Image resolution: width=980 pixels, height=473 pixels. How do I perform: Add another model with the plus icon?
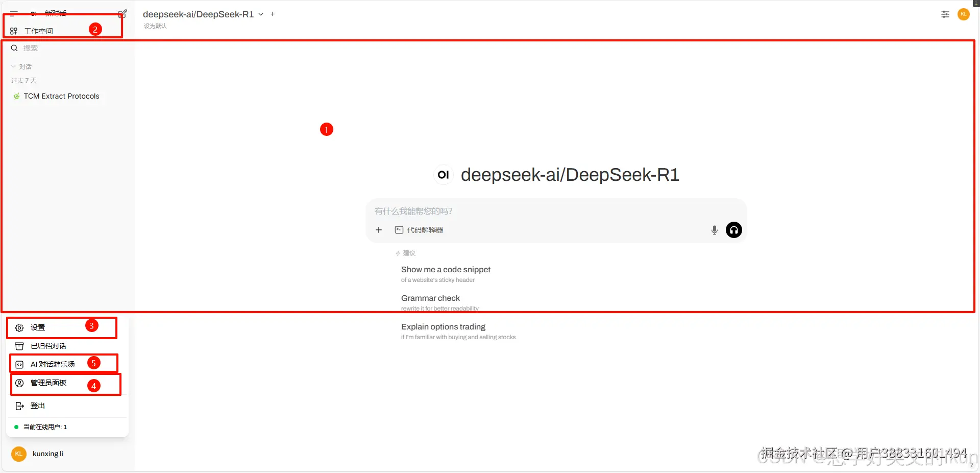coord(273,14)
